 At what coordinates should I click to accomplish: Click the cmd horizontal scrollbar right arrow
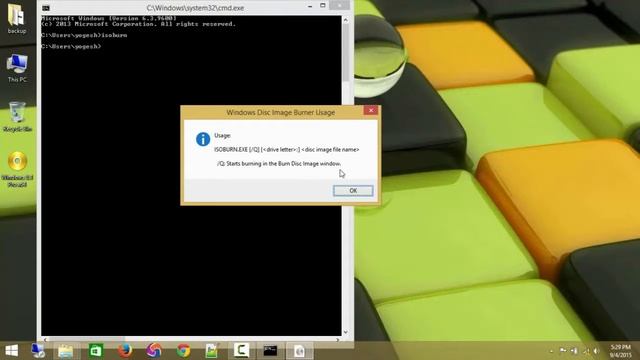(x=338, y=340)
